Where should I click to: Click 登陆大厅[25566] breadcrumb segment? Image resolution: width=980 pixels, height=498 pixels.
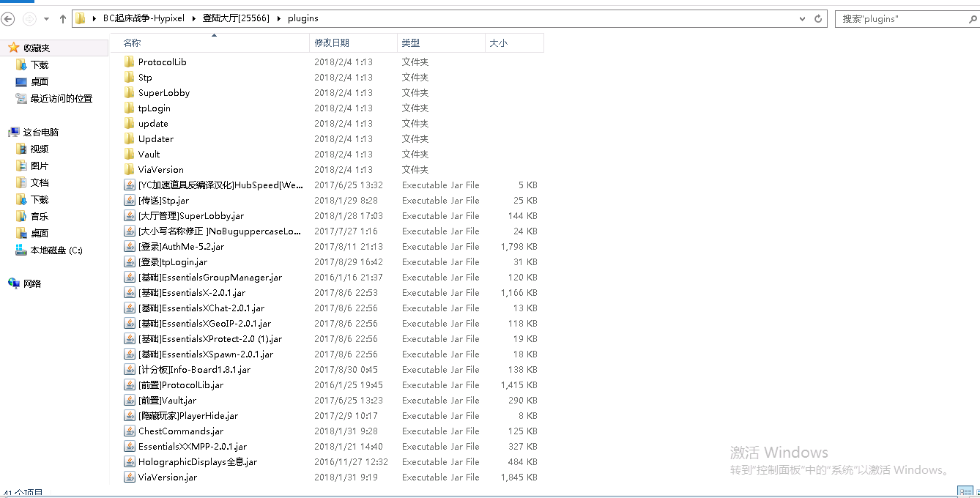coord(237,18)
